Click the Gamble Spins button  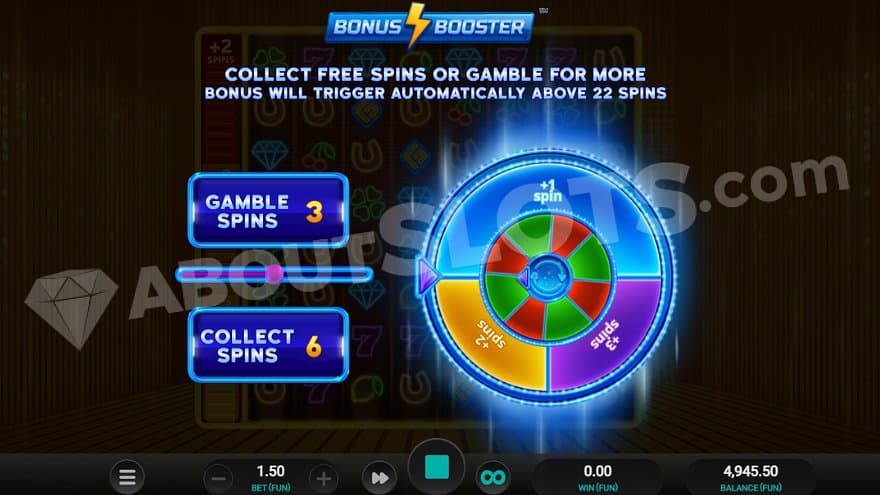point(268,210)
